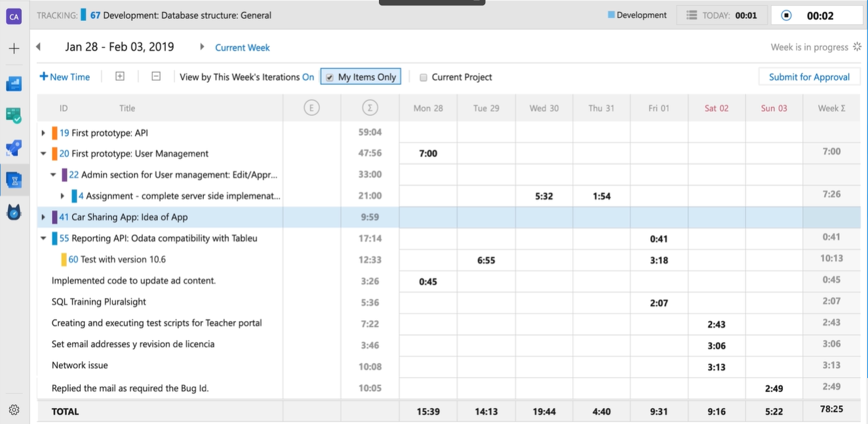Image resolution: width=868 pixels, height=424 pixels.
Task: Collapse item 55 Reporting API row
Action: pyautogui.click(x=43, y=238)
